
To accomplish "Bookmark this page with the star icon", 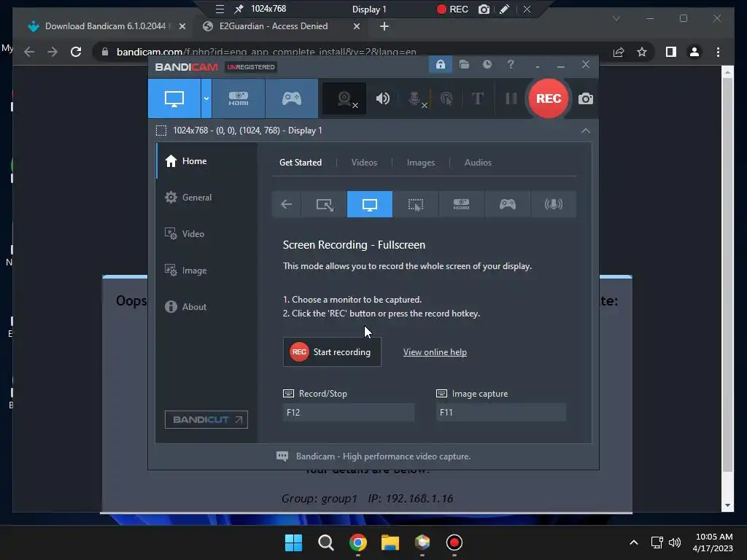I will click(x=642, y=52).
